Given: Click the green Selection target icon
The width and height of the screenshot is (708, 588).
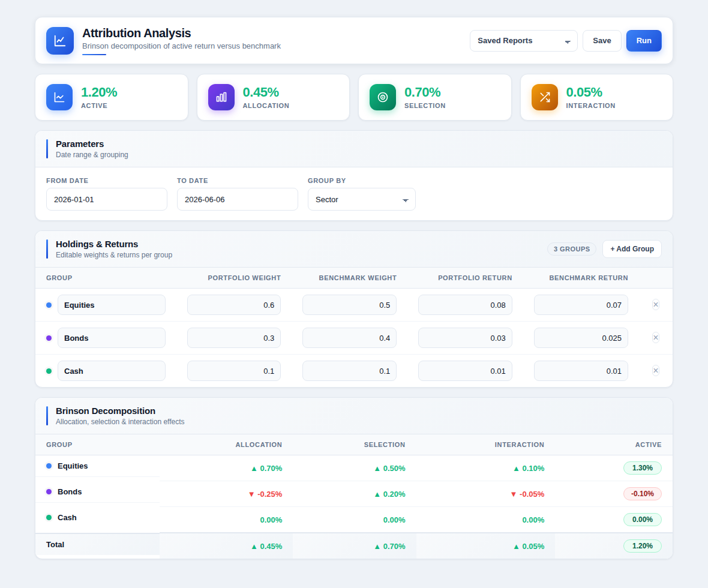Looking at the screenshot, I should click(382, 97).
